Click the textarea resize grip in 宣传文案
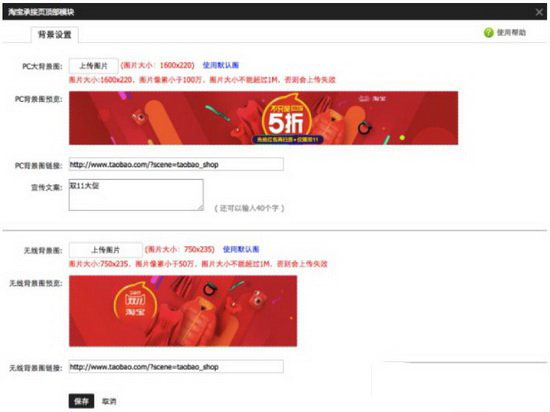 [200, 208]
